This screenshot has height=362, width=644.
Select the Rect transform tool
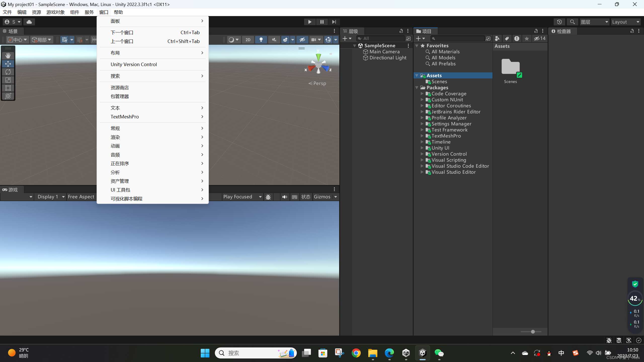coord(8,88)
